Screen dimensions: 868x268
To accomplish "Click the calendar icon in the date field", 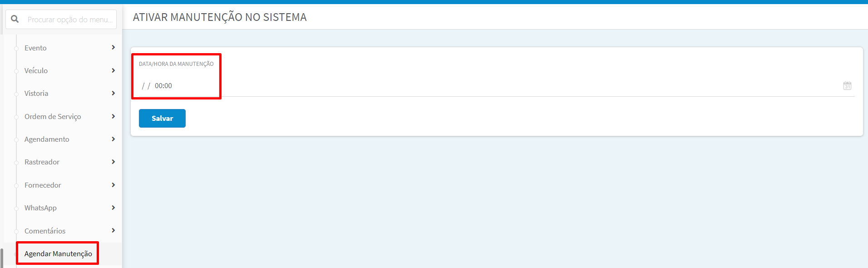I will pos(847,86).
